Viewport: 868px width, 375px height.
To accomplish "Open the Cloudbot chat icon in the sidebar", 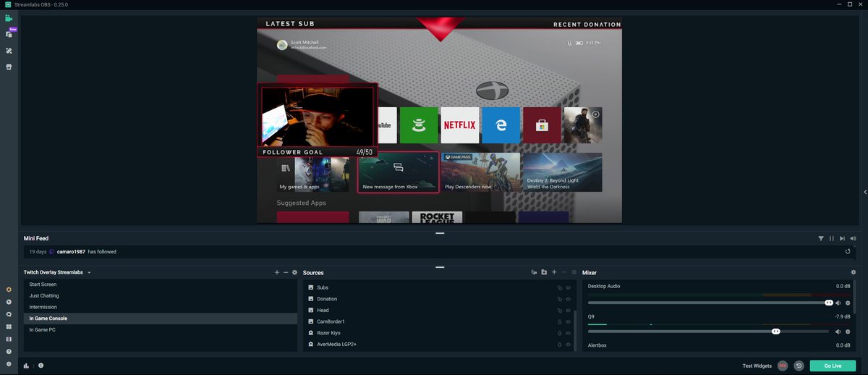I will 9,315.
